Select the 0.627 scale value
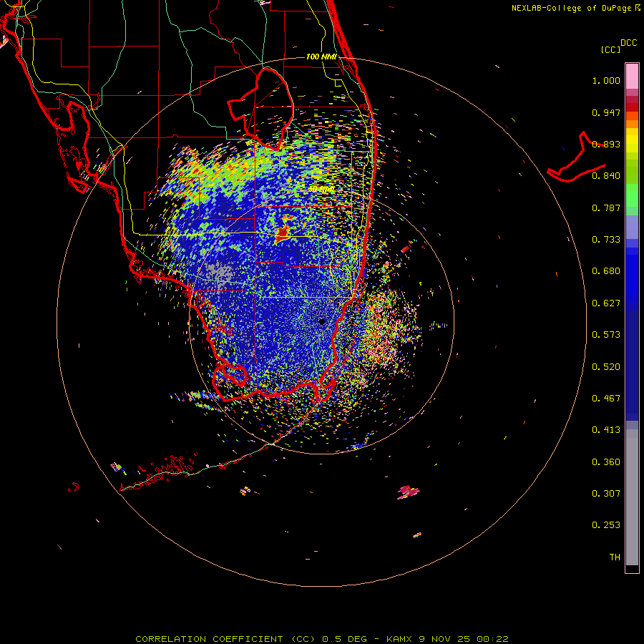644x644 pixels. pyautogui.click(x=606, y=303)
